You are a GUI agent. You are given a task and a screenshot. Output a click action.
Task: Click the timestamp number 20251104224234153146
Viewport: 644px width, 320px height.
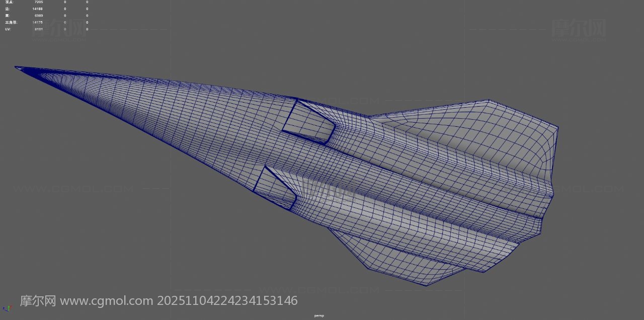coord(227,301)
